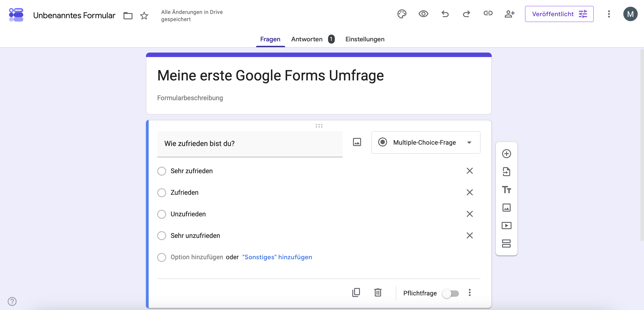This screenshot has width=644, height=310.
Task: Click Option hinzufügen to add option
Action: 196,257
